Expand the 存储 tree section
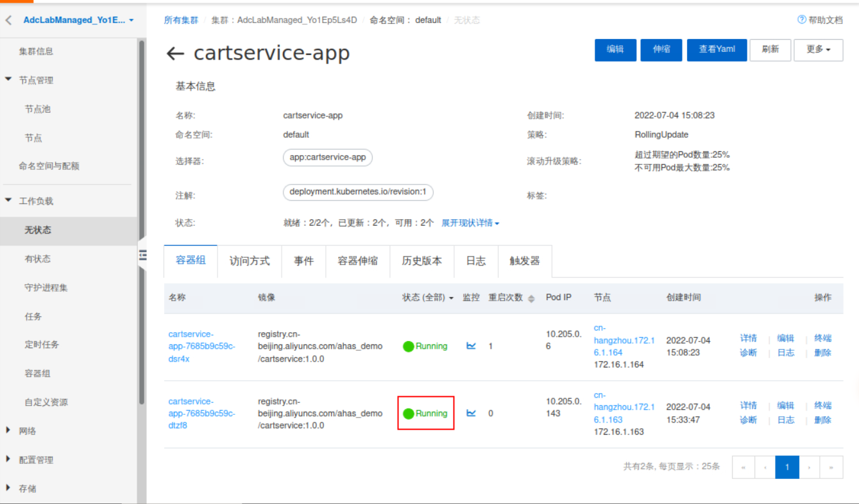 coord(8,488)
